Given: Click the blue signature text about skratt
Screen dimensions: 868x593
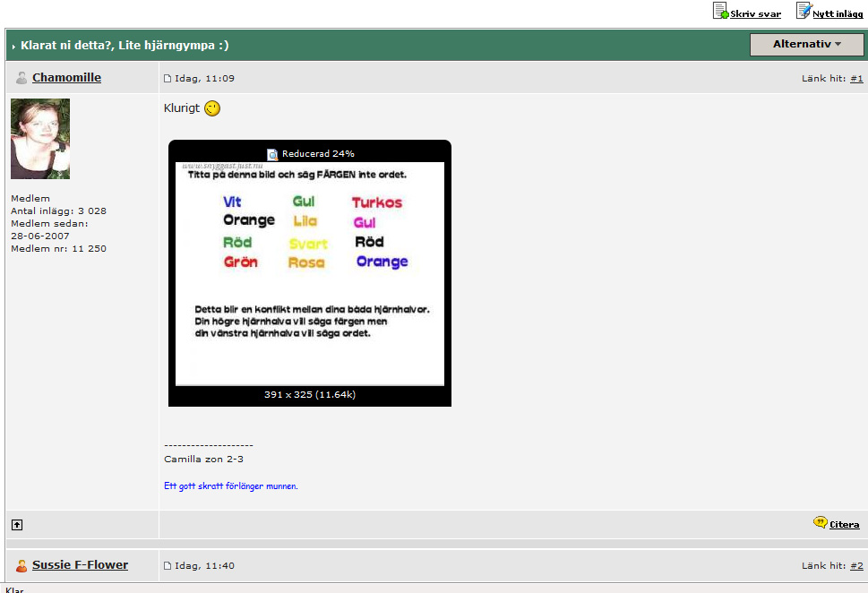Looking at the screenshot, I should pos(230,486).
